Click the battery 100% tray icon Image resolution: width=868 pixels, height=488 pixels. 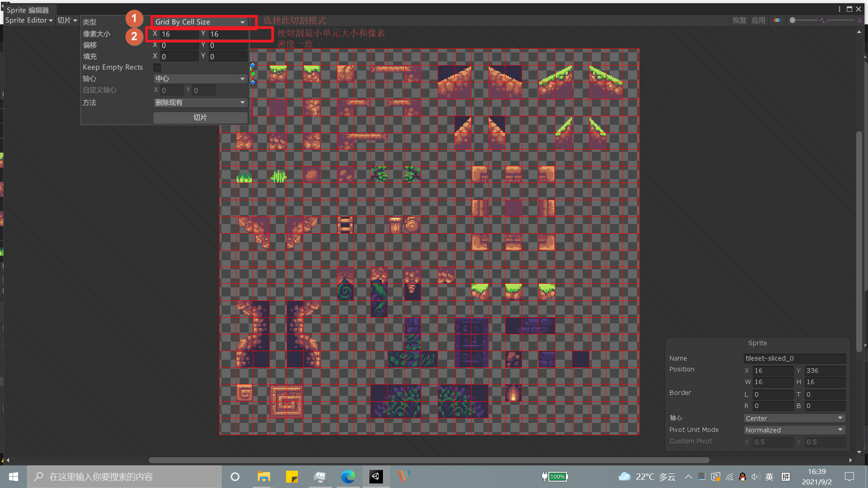click(555, 477)
